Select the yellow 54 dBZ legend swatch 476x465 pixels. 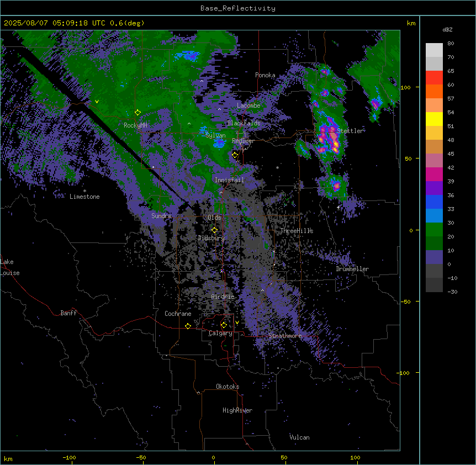[434, 119]
